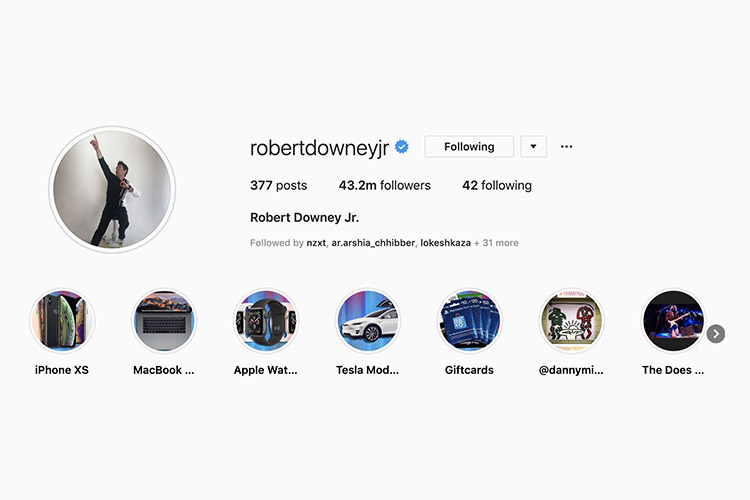Image resolution: width=750 pixels, height=500 pixels.
Task: Toggle the Following button
Action: coord(469,146)
